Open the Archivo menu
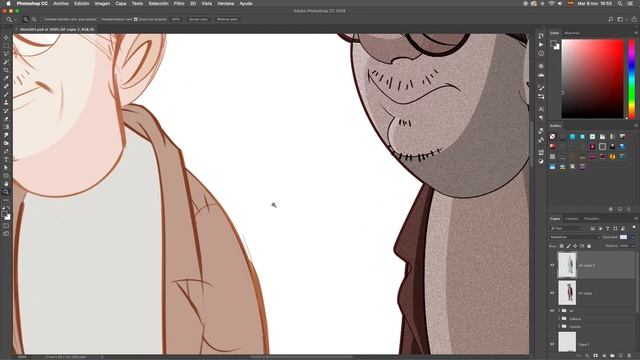Screen dimensions: 640x360 tap(61, 3)
